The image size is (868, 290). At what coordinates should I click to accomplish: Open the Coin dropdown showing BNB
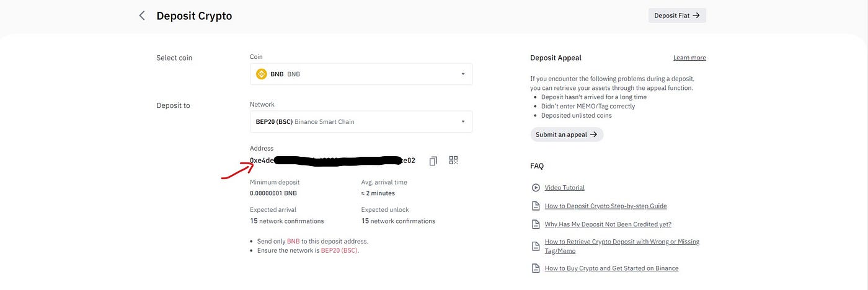tap(361, 74)
